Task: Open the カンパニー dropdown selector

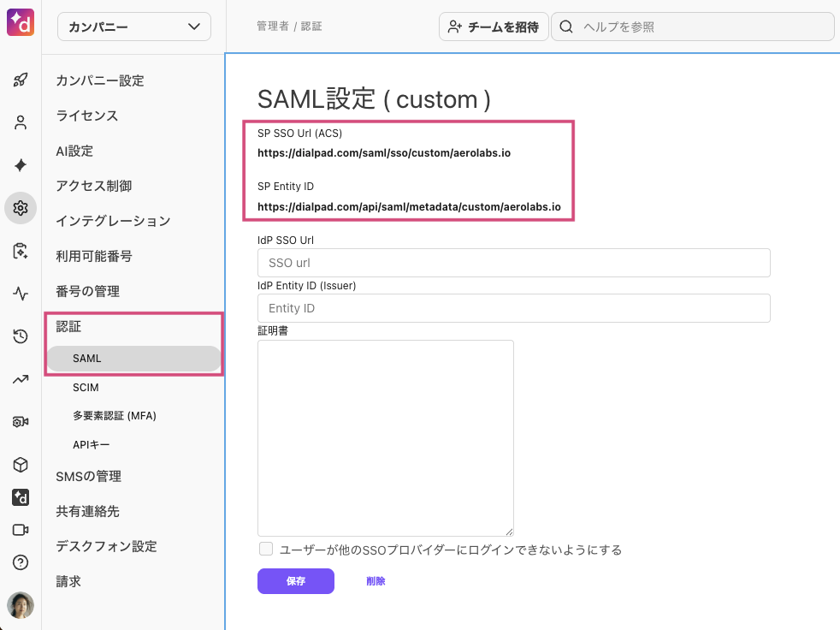Action: pyautogui.click(x=133, y=27)
